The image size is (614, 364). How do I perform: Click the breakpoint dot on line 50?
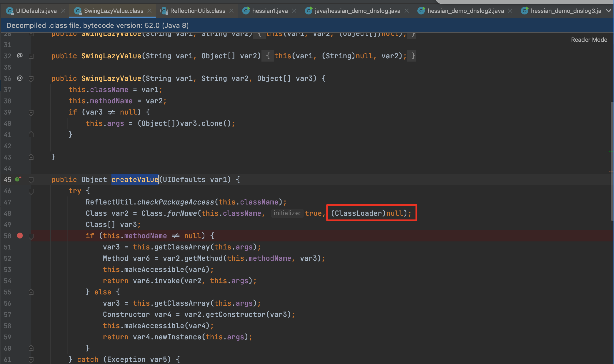pos(20,236)
